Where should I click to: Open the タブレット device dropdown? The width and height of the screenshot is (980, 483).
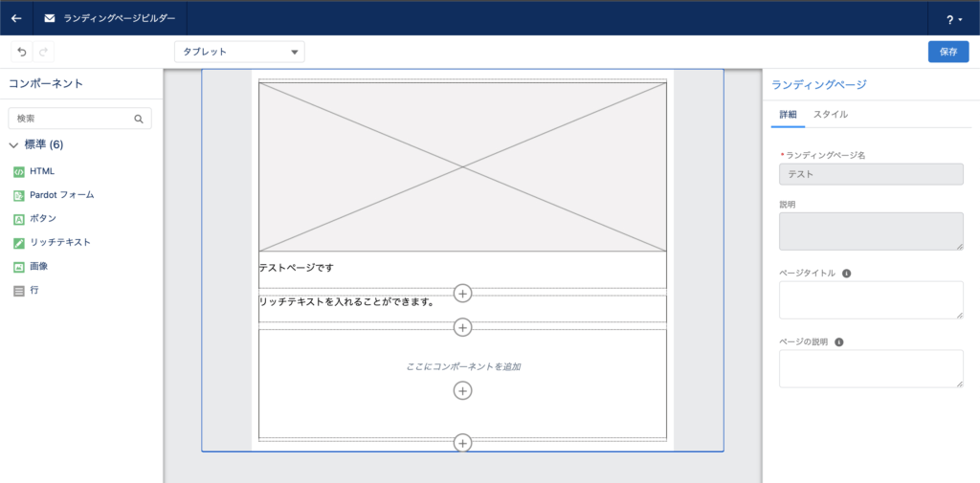(x=239, y=52)
